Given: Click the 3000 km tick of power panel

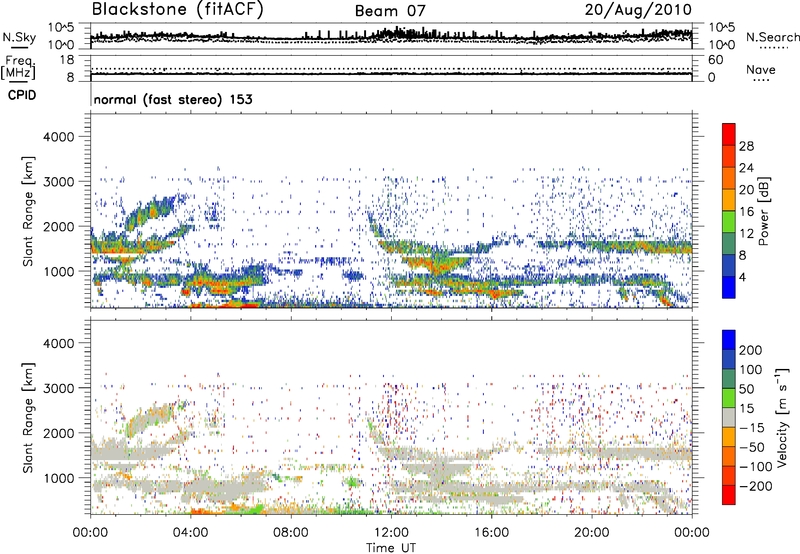Looking at the screenshot, I should [58, 182].
